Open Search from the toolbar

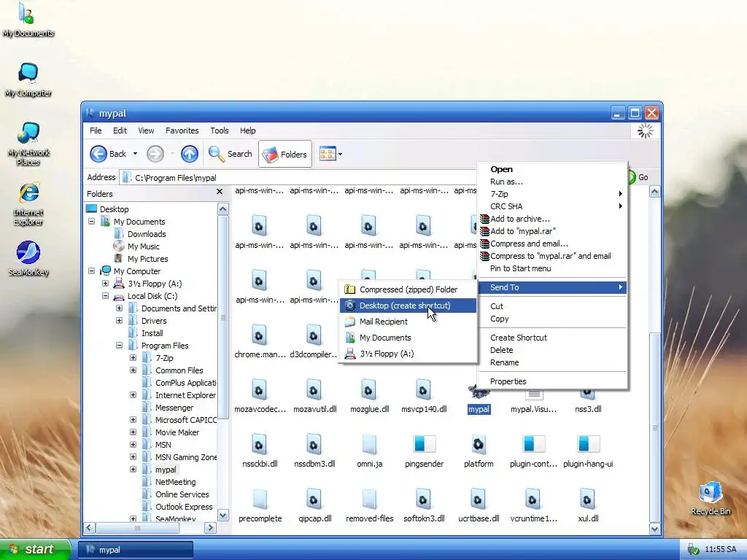230,154
